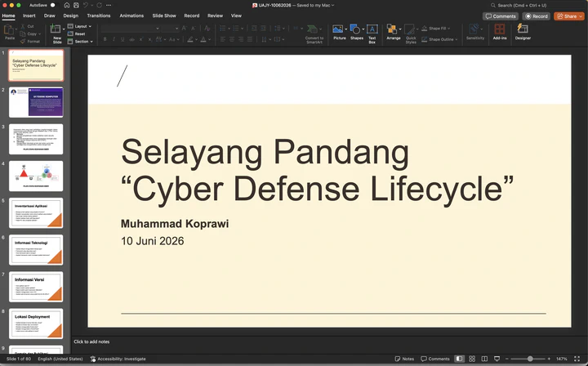This screenshot has width=588, height=366.
Task: Switch to Slide Sorter view icon
Action: [472, 359]
